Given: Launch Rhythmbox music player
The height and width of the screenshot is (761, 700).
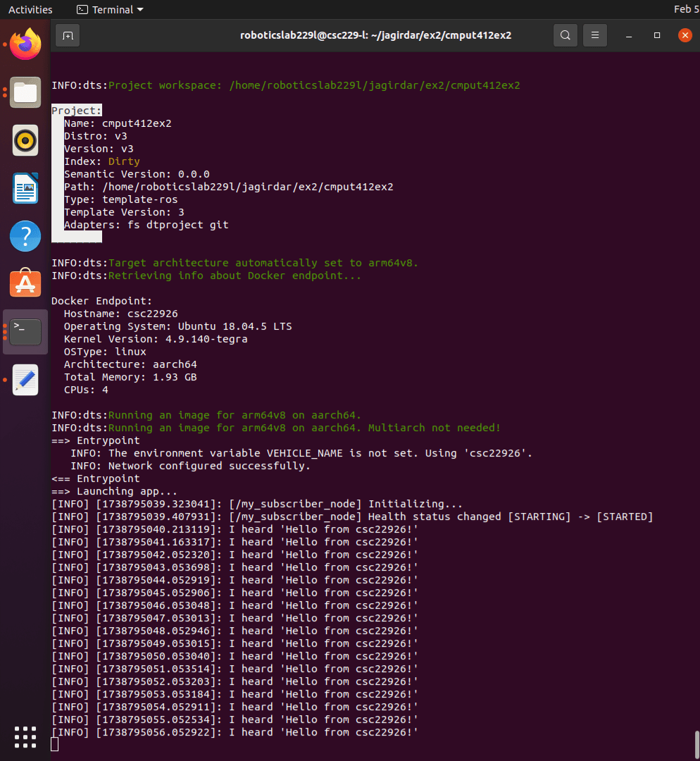Looking at the screenshot, I should pos(25,140).
